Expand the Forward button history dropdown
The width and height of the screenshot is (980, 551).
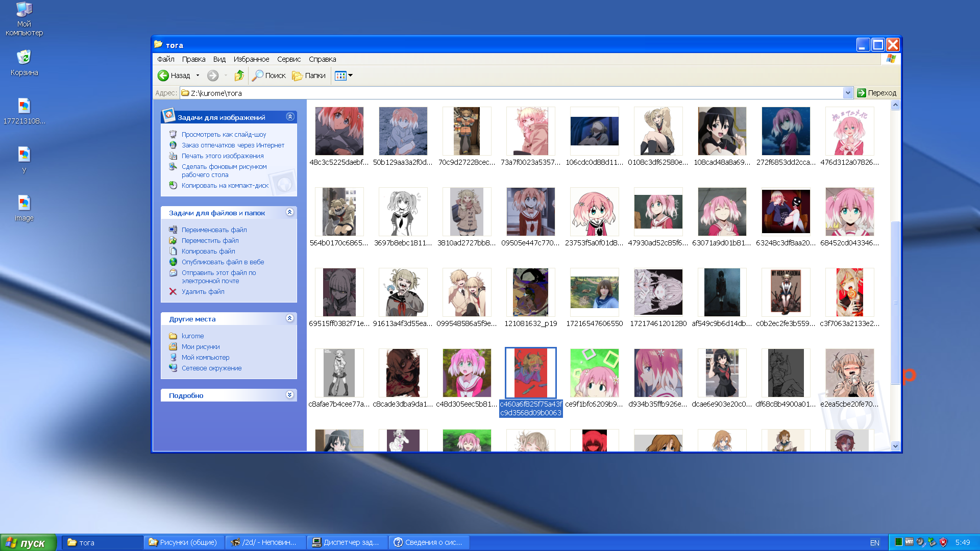(x=226, y=76)
